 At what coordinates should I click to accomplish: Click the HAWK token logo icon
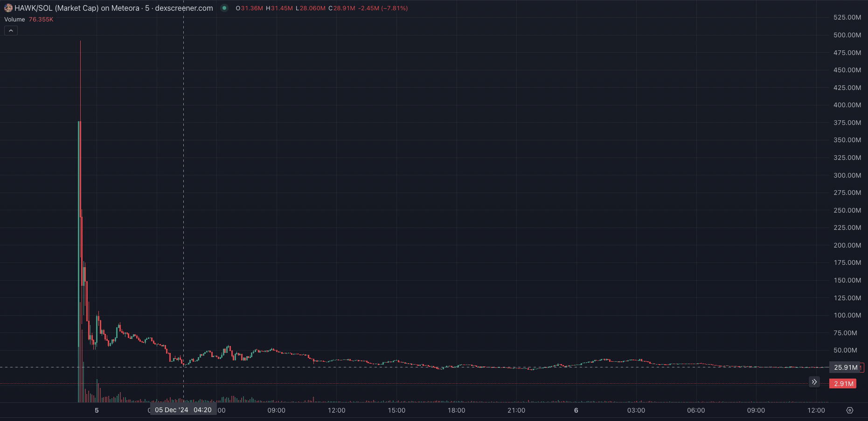[8, 8]
